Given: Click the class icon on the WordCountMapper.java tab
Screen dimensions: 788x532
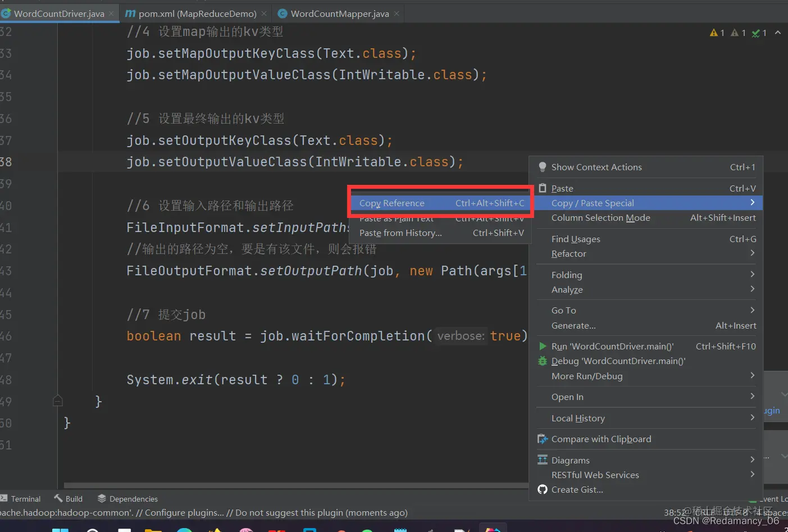Looking at the screenshot, I should point(283,13).
